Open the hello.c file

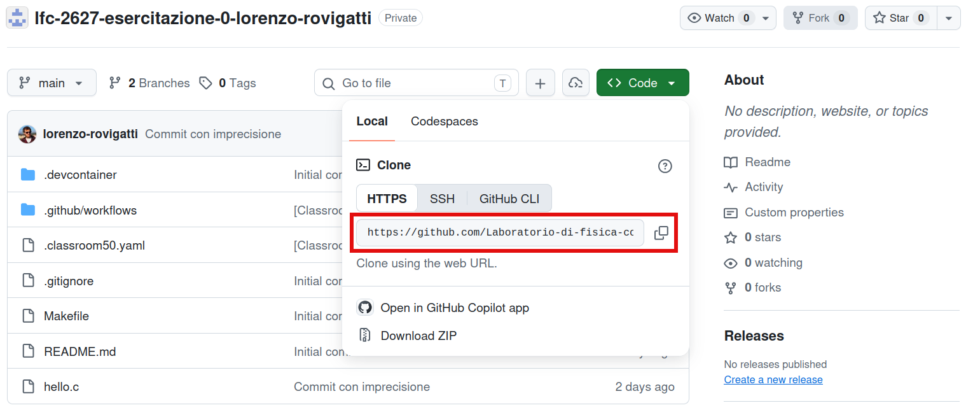click(61, 386)
